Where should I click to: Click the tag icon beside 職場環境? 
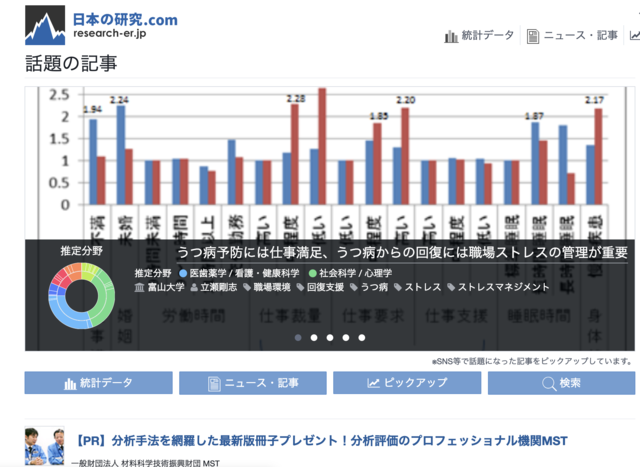click(x=247, y=287)
